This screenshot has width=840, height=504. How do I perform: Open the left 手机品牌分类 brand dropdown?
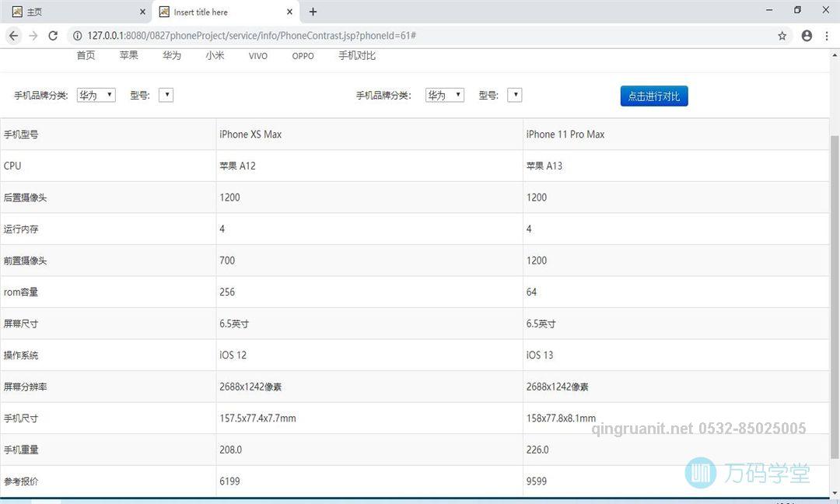(x=95, y=94)
